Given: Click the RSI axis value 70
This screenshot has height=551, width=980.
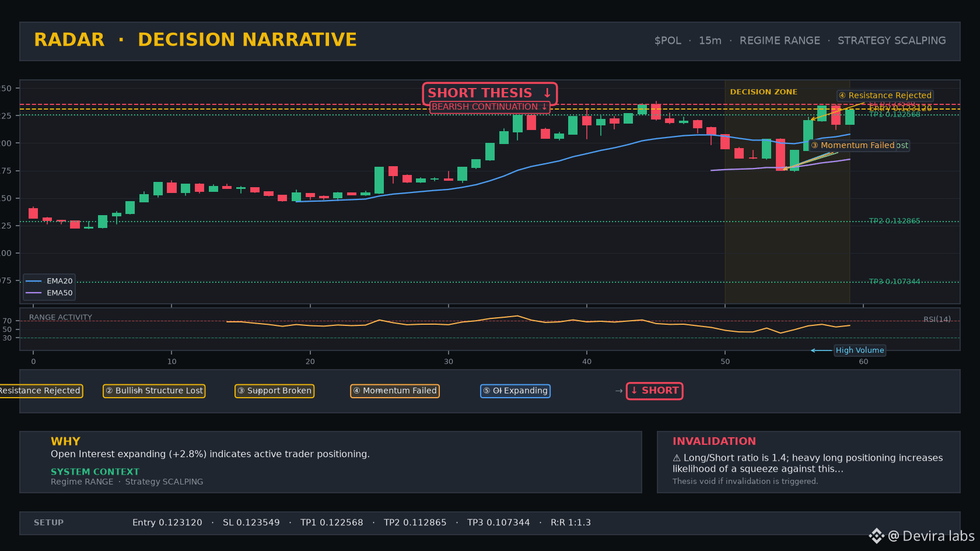Looking at the screenshot, I should (7, 321).
